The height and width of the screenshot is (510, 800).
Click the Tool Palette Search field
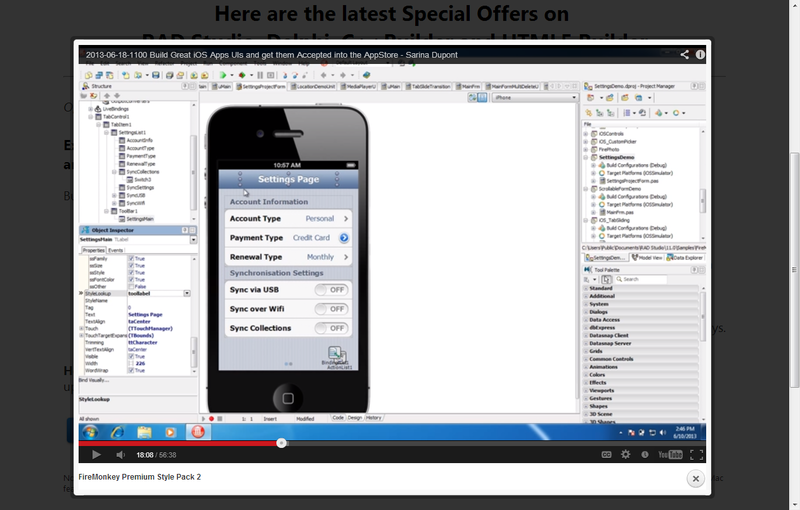point(640,279)
